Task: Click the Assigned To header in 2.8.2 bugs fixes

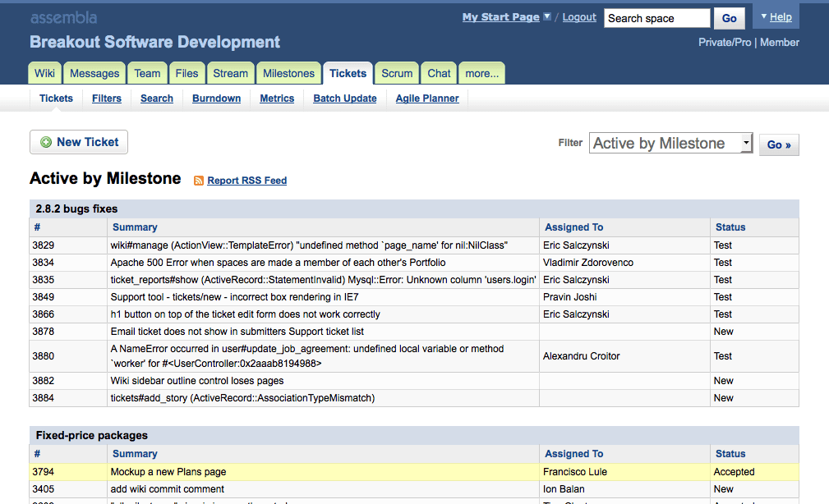Action: 574,227
